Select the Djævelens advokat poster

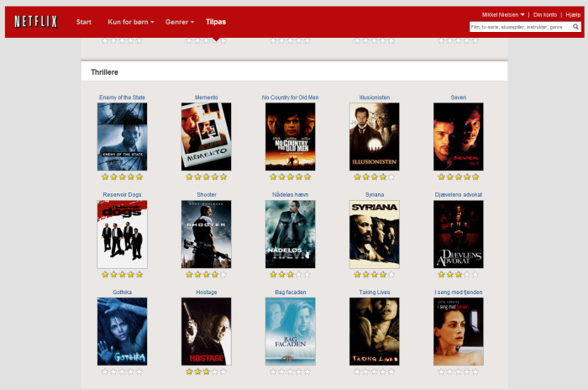click(459, 235)
